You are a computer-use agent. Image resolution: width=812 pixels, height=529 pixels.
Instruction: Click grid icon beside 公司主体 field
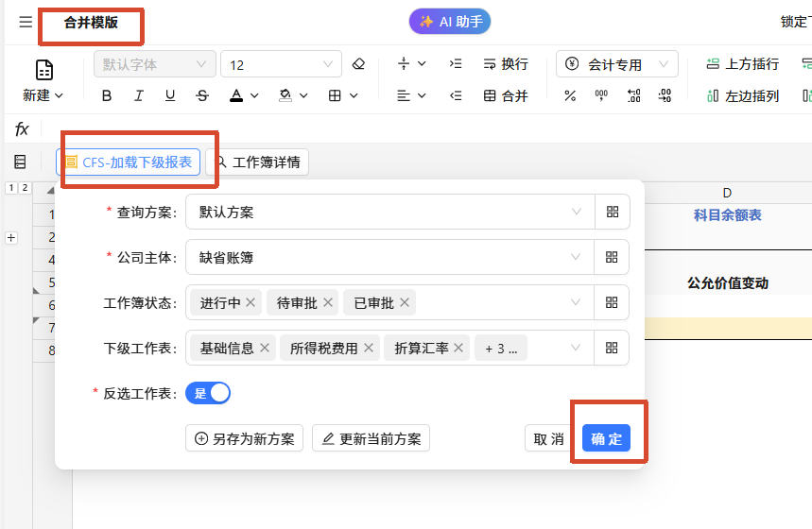point(612,257)
